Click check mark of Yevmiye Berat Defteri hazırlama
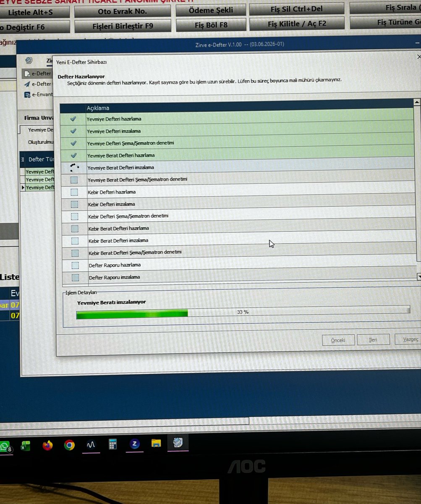The image size is (421, 504). [73, 155]
